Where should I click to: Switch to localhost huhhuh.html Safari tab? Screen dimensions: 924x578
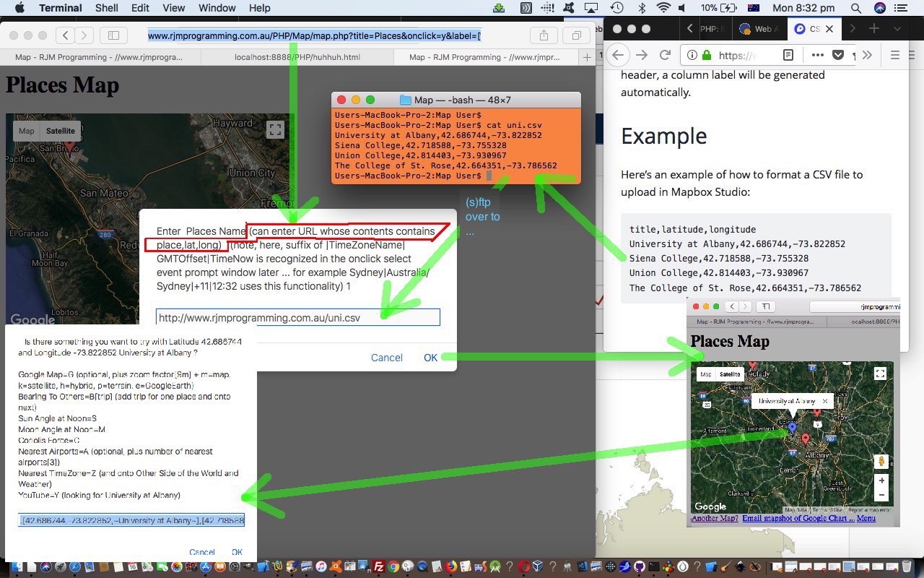pyautogui.click(x=297, y=57)
